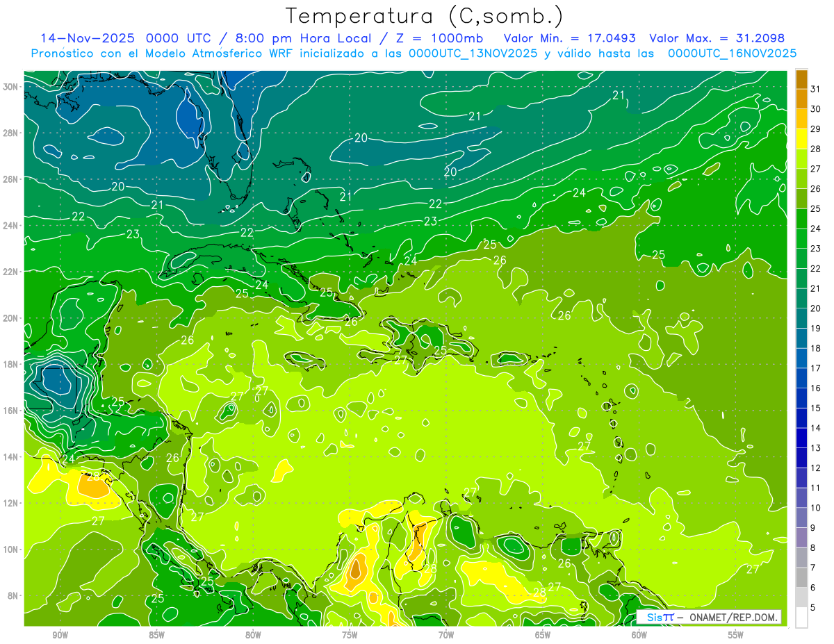Click yellow legend swatch between 28 and 29
The height and width of the screenshot is (644, 834).
pos(801,139)
